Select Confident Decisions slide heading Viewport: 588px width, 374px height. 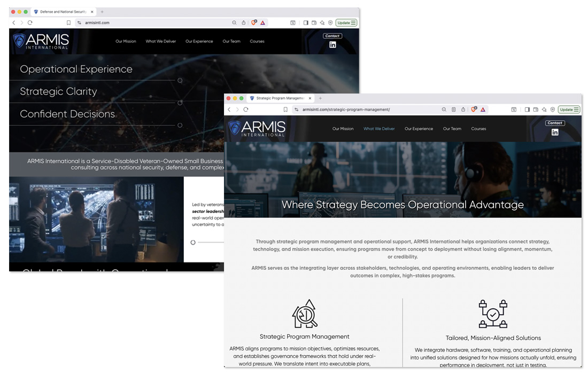click(67, 114)
